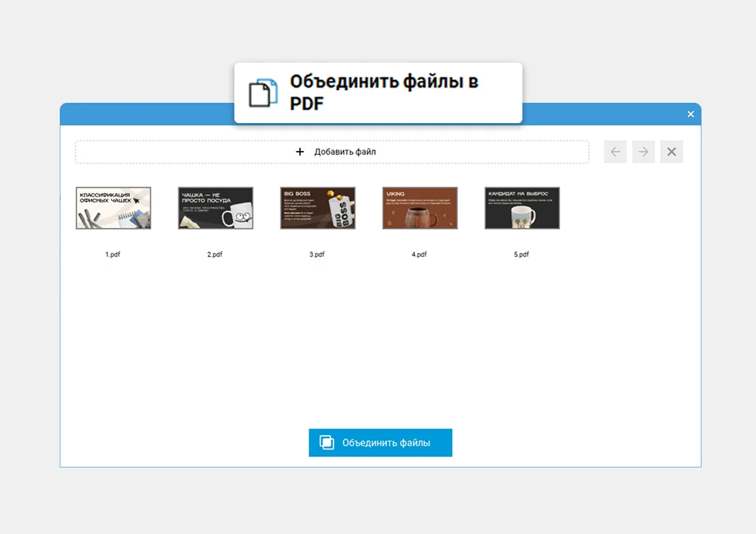Viewport: 756px width, 534px height.
Task: Close the dialog with the white X
Action: (690, 114)
